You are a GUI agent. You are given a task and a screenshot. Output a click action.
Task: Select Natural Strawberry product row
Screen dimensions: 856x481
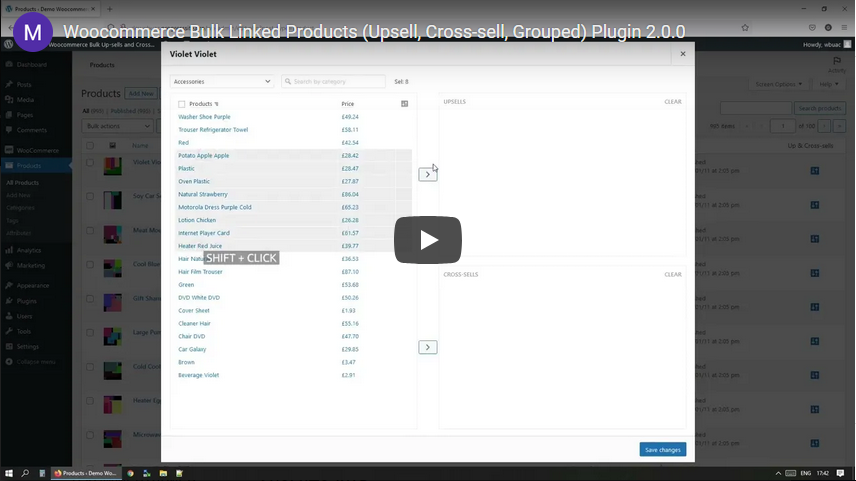pos(294,194)
